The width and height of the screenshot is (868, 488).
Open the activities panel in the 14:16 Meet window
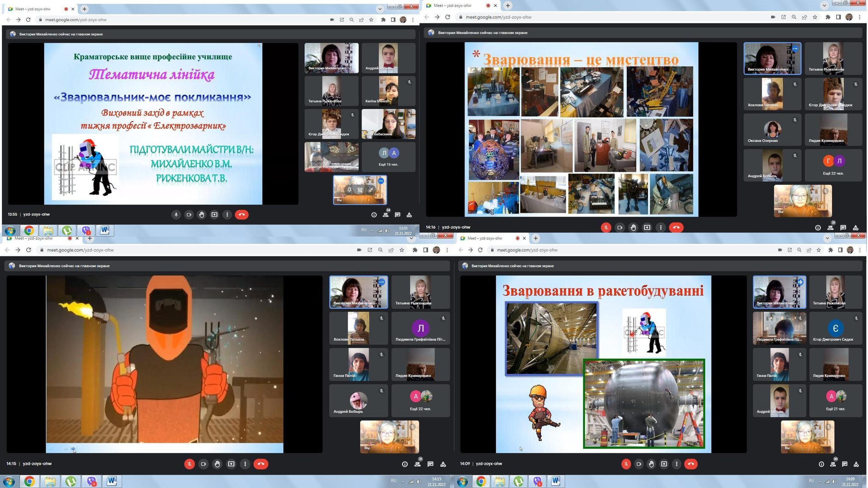click(856, 228)
